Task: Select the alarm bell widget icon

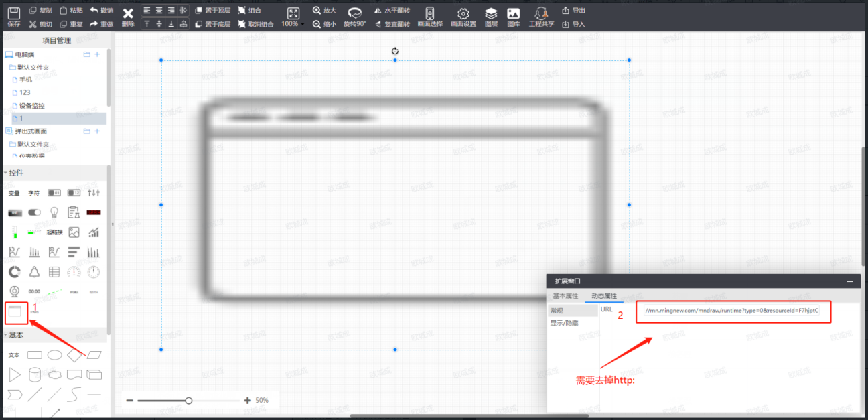Action: pos(34,271)
